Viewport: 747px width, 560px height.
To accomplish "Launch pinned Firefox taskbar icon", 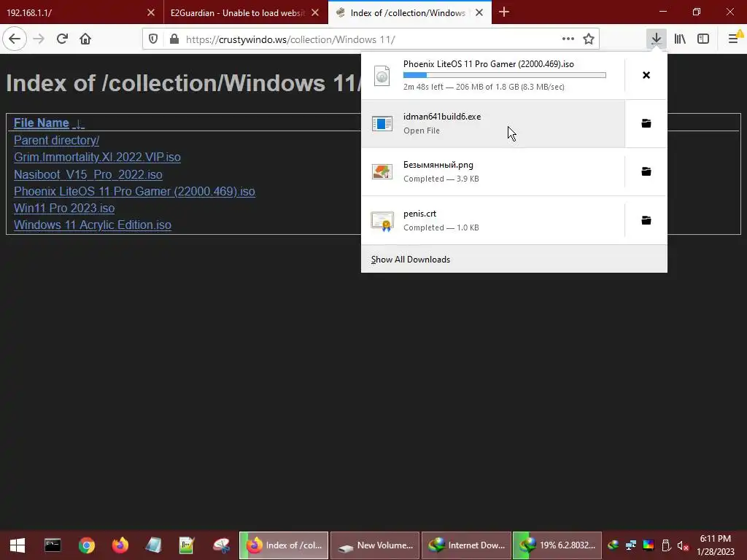I will [x=120, y=545].
